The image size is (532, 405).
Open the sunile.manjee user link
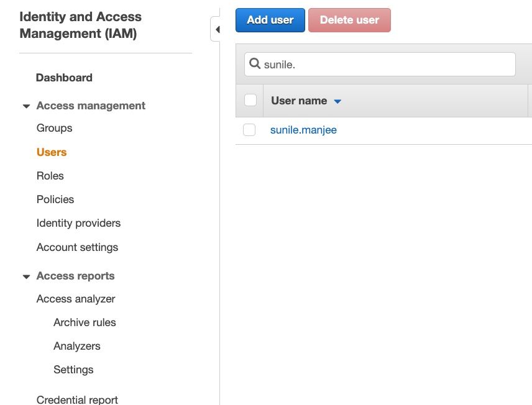point(303,130)
